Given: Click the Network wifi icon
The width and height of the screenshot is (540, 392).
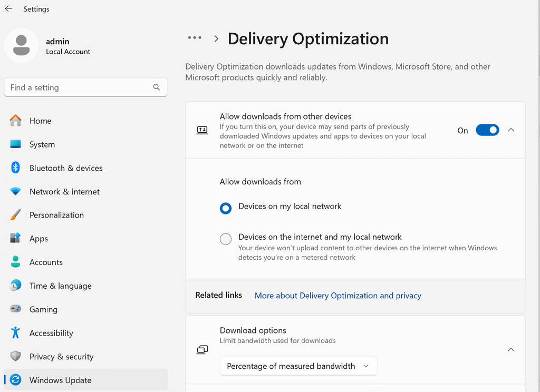Looking at the screenshot, I should [x=15, y=191].
